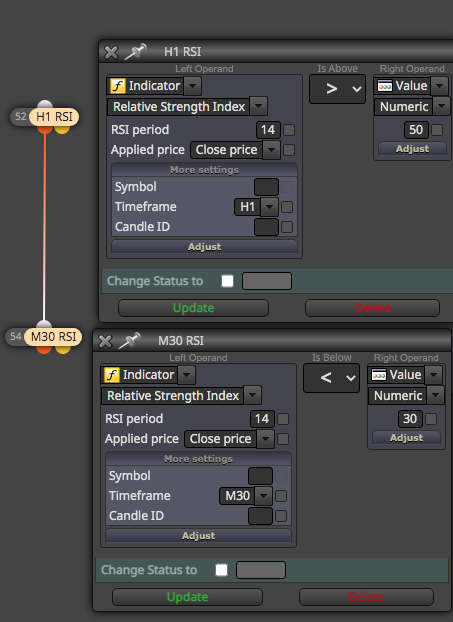This screenshot has height=622, width=453.
Task: Select the M30 RSI node in the graph
Action: 53,337
